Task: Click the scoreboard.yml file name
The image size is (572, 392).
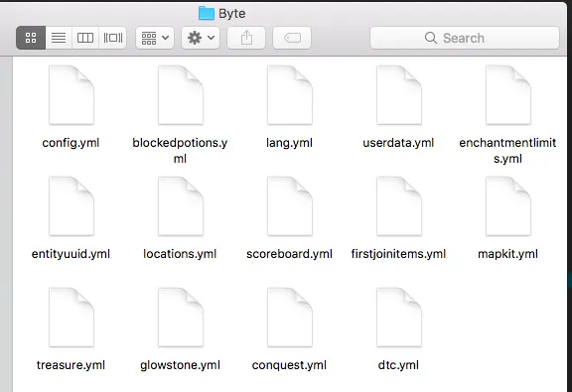Action: (x=289, y=254)
